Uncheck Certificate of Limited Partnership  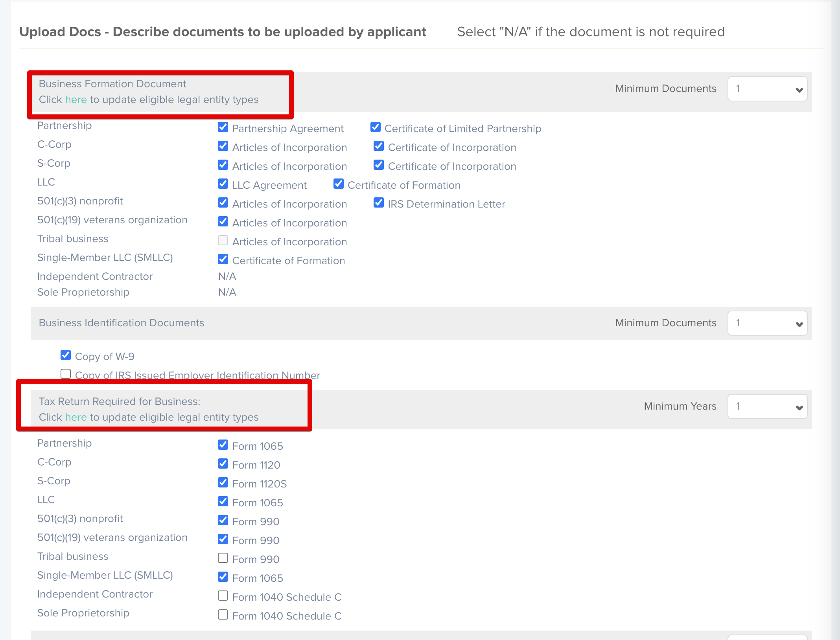coord(376,127)
